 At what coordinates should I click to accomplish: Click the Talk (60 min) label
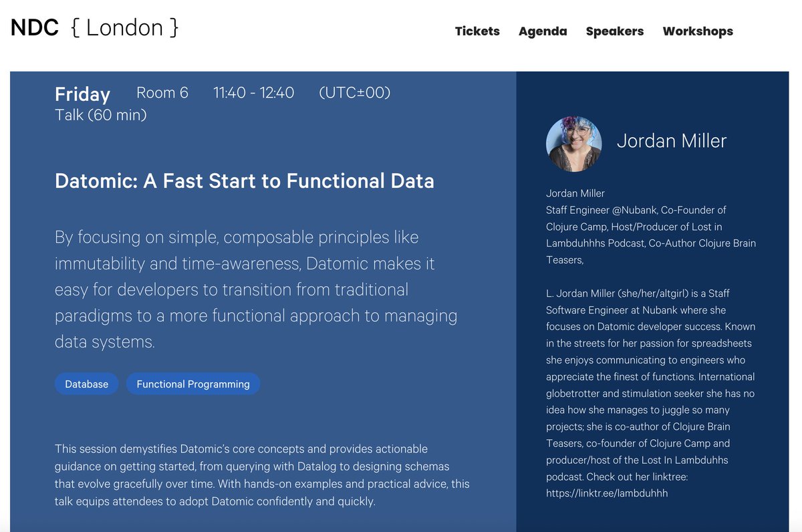[101, 115]
